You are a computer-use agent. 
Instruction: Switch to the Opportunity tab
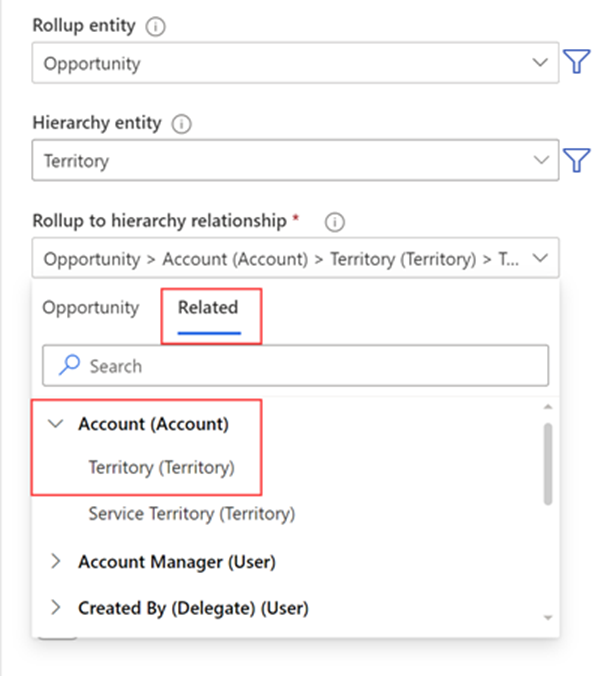coord(90,308)
